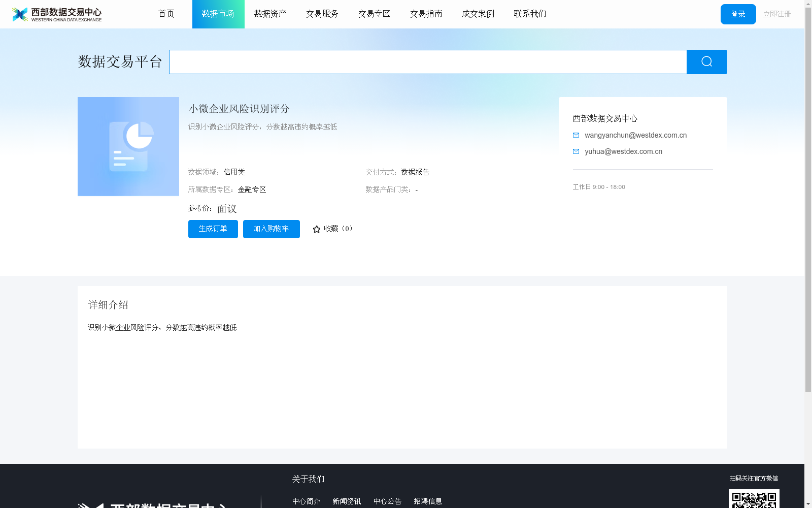Click the envelope icon beside wangyanchun email
812x508 pixels.
point(576,135)
